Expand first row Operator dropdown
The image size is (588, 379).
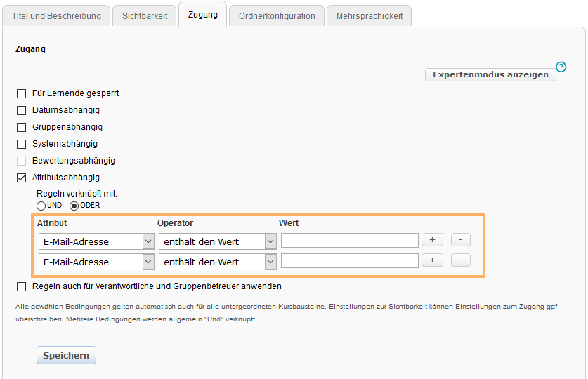[x=218, y=241]
